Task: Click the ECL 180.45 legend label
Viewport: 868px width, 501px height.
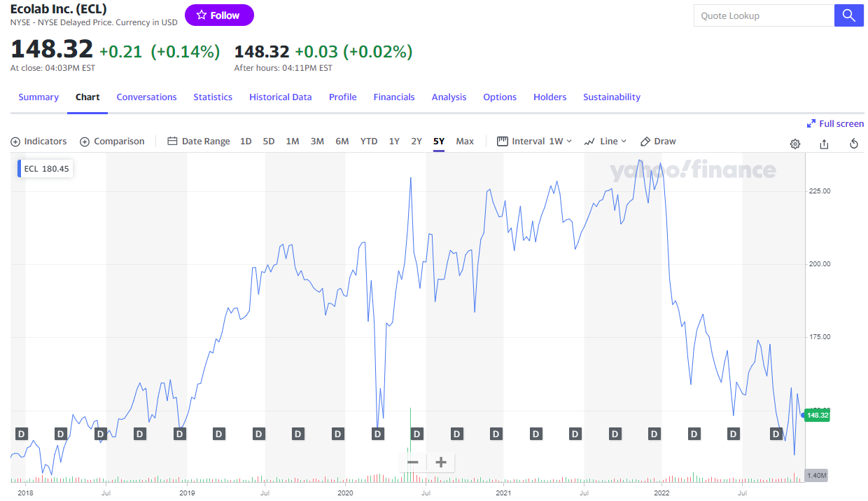Action: [46, 169]
